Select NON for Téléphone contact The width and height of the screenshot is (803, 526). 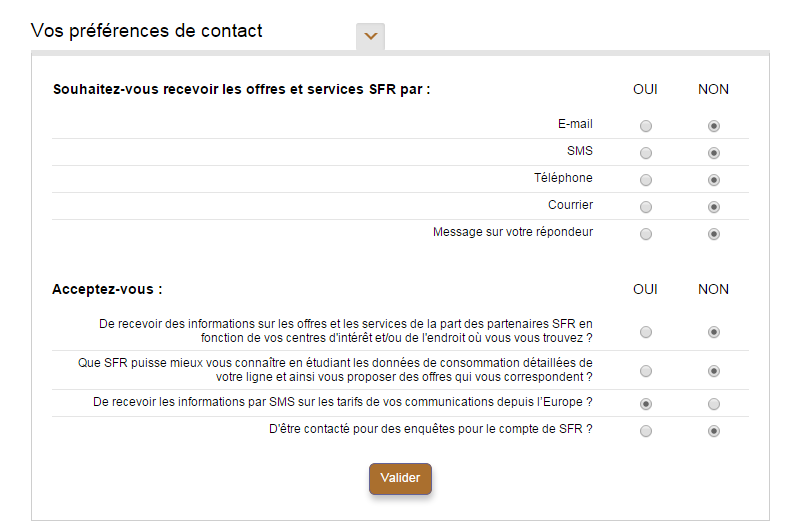point(713,180)
